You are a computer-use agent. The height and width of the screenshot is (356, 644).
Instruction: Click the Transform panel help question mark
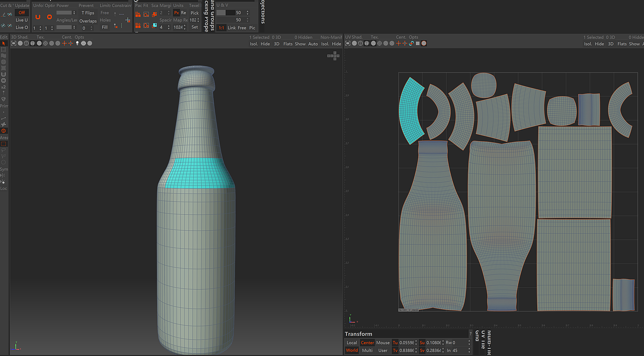[470, 334]
